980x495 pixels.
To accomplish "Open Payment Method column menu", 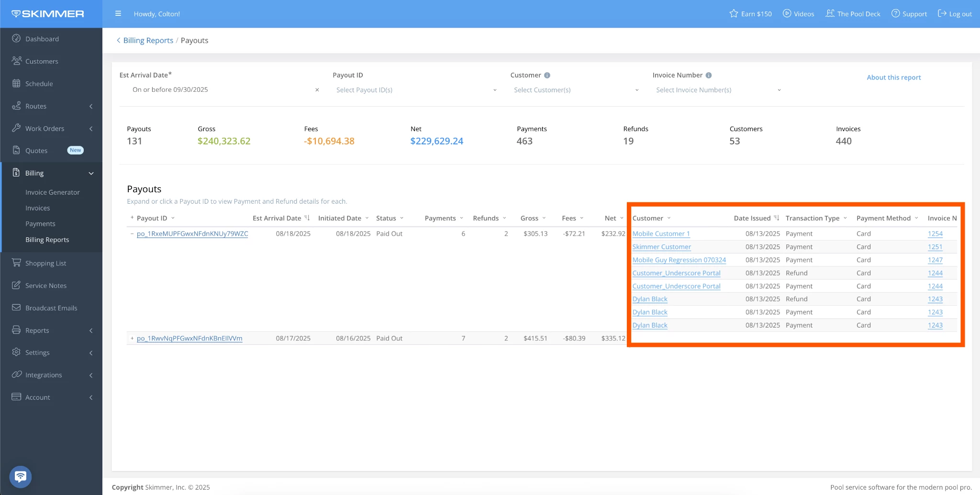I will coord(916,218).
